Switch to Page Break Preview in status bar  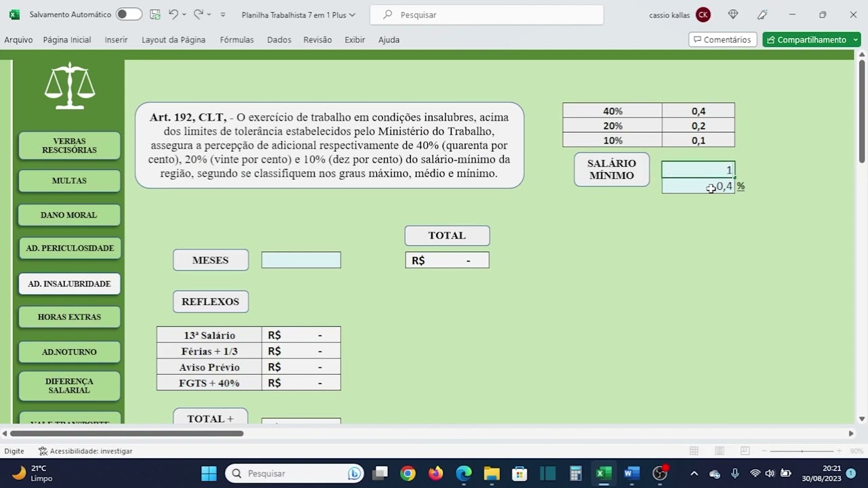[x=745, y=451]
